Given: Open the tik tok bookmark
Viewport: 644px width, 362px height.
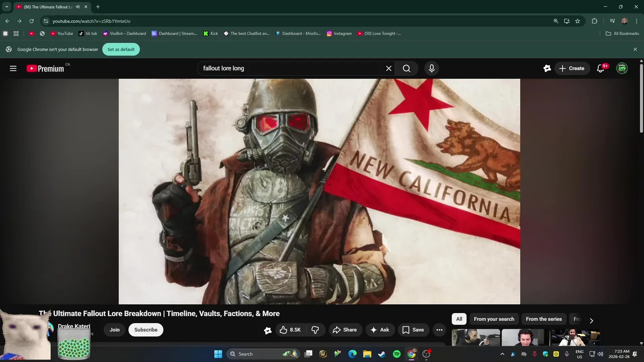Looking at the screenshot, I should 88,34.
